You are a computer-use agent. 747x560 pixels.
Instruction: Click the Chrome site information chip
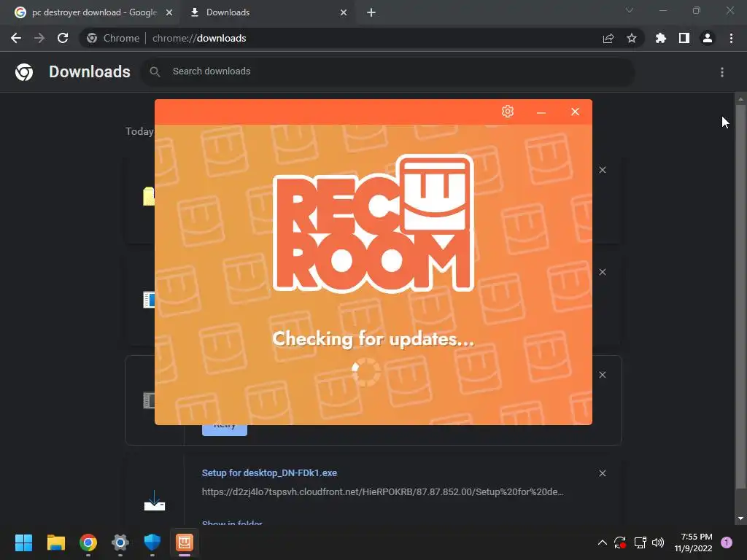pos(113,38)
